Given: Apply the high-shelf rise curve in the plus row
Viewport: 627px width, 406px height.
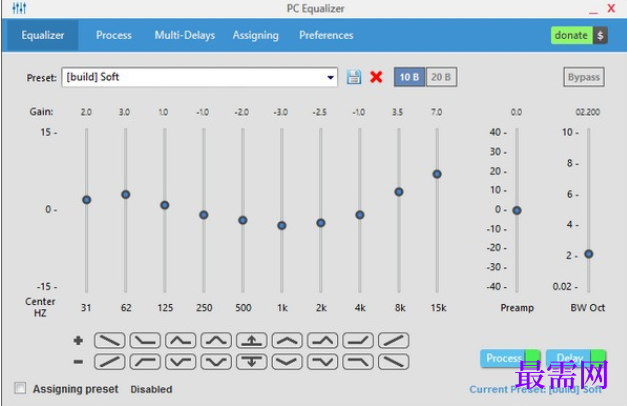Looking at the screenshot, I should pos(358,340).
